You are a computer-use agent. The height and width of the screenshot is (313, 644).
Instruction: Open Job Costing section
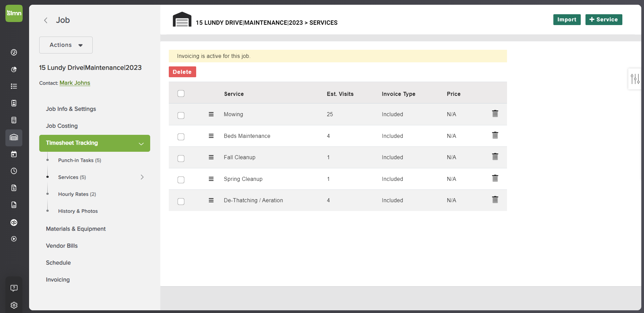62,126
